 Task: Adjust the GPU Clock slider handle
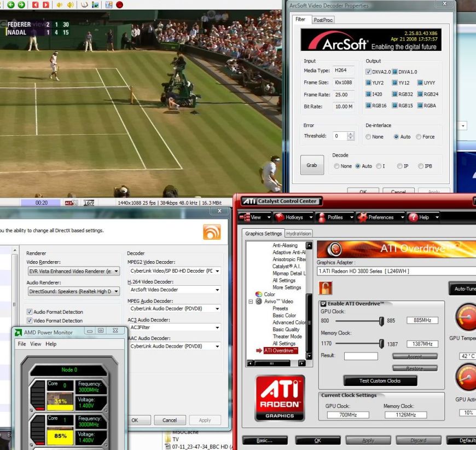click(x=381, y=321)
